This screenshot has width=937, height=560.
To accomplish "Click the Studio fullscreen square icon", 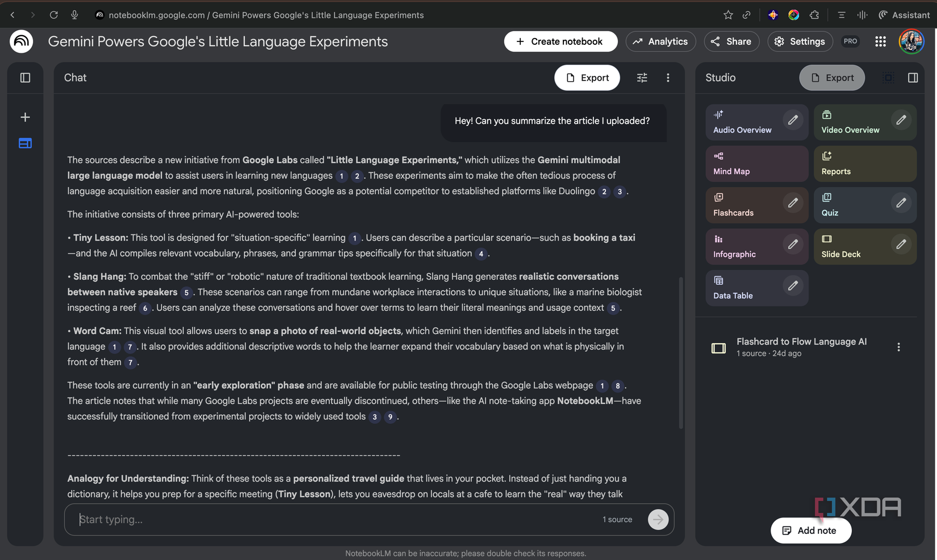I will 888,78.
